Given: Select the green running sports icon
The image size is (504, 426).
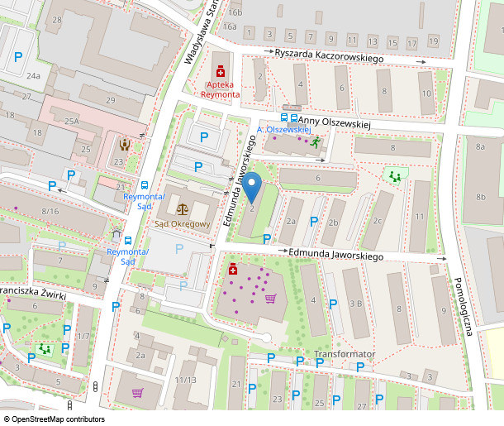Looking at the screenshot, I should [315, 142].
